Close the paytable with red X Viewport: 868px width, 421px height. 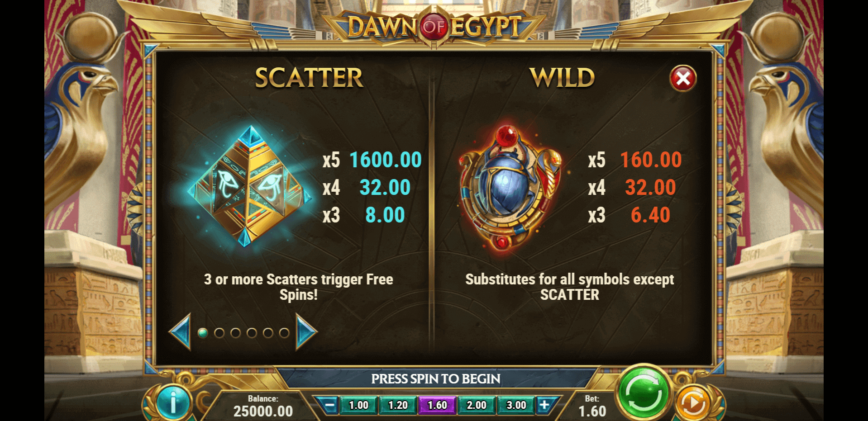683,79
